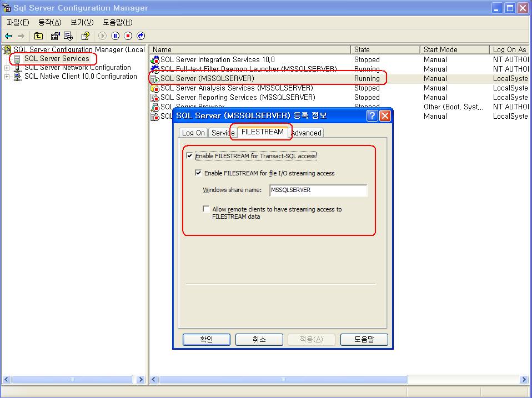This screenshot has width=532, height=398.
Task: Sort by the Start Mode column header
Action: coord(455,50)
